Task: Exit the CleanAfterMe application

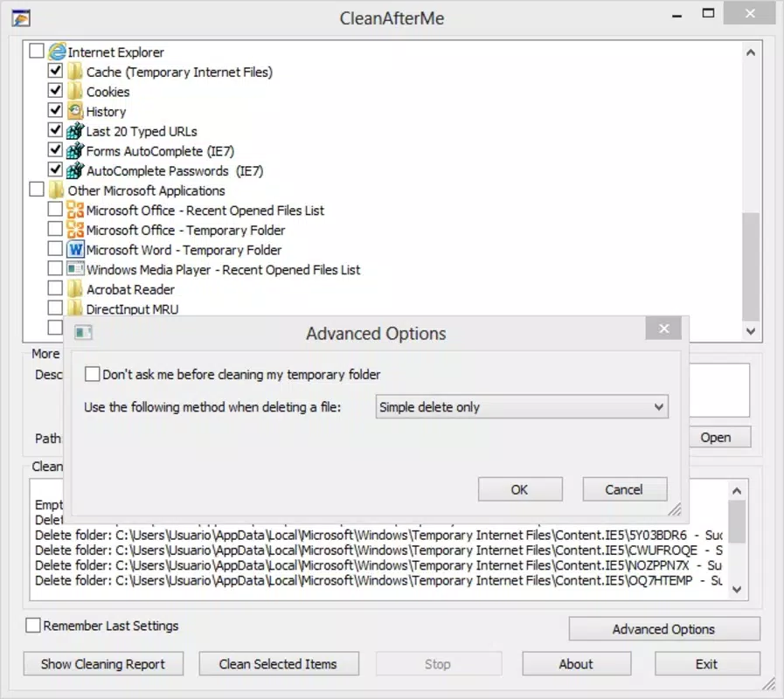Action: (707, 663)
